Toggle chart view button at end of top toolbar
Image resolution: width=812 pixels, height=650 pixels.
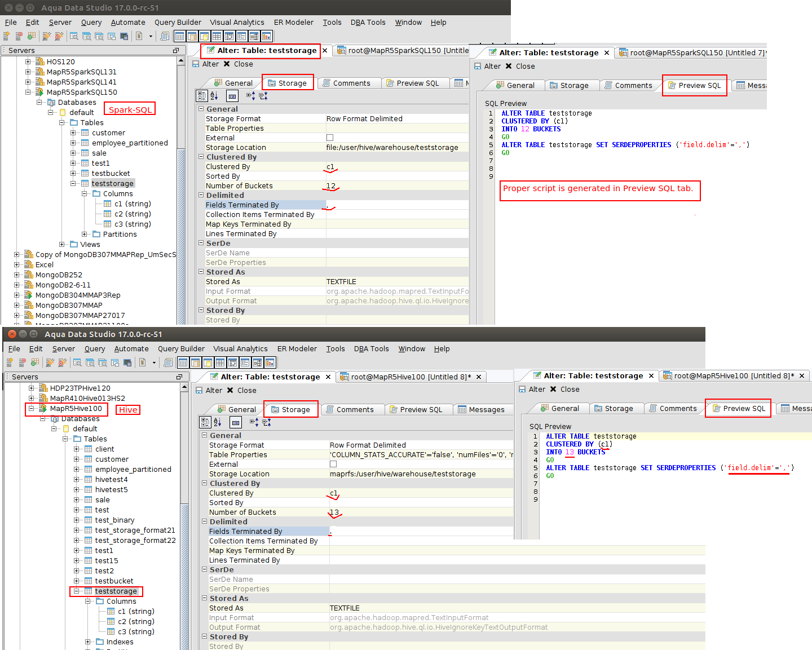(266, 36)
